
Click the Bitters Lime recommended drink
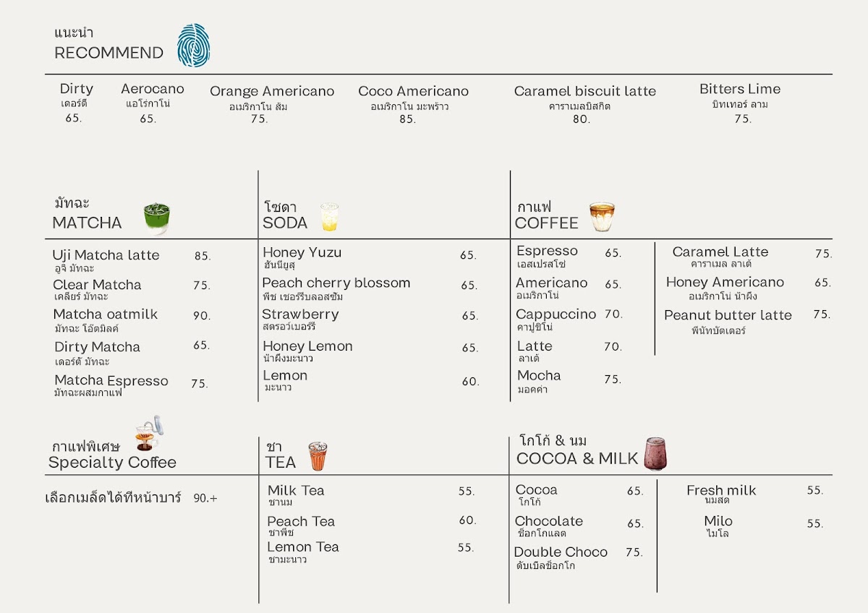click(x=740, y=90)
